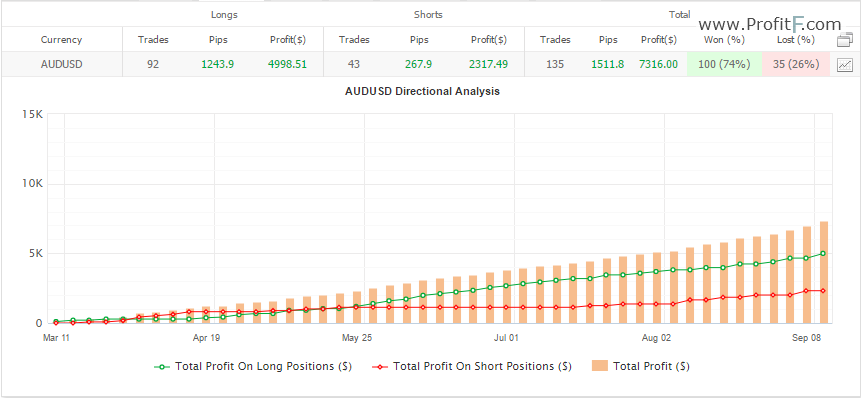861x398 pixels.
Task: Click total trades value 135
Action: click(555, 64)
